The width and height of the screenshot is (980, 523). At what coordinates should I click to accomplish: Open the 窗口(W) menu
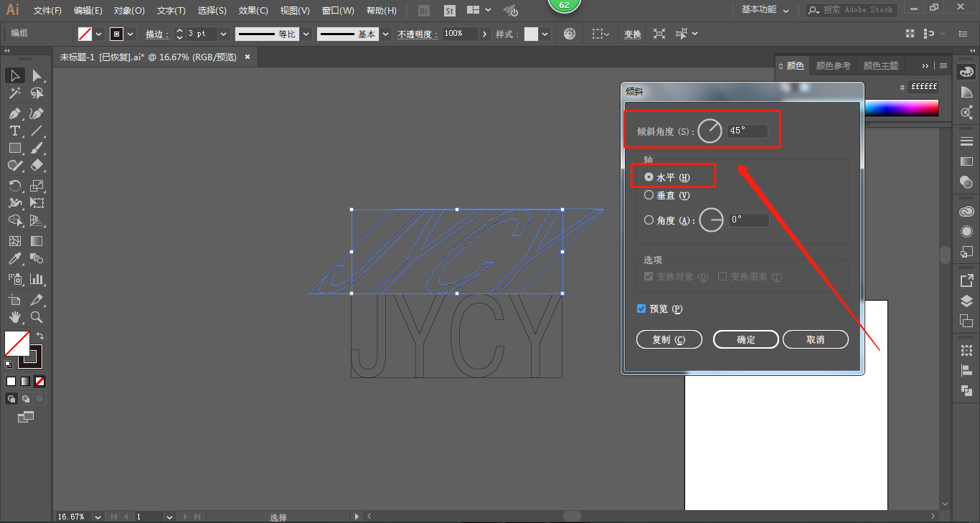338,11
